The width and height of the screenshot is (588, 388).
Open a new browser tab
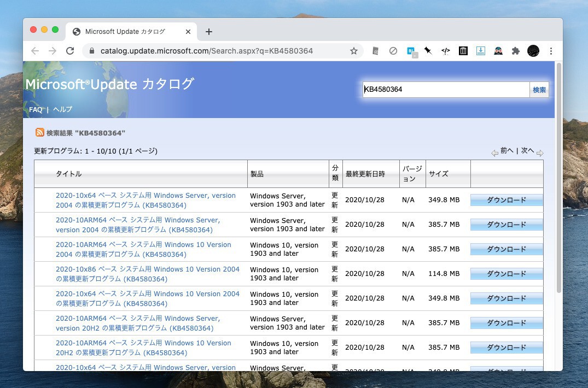click(209, 32)
